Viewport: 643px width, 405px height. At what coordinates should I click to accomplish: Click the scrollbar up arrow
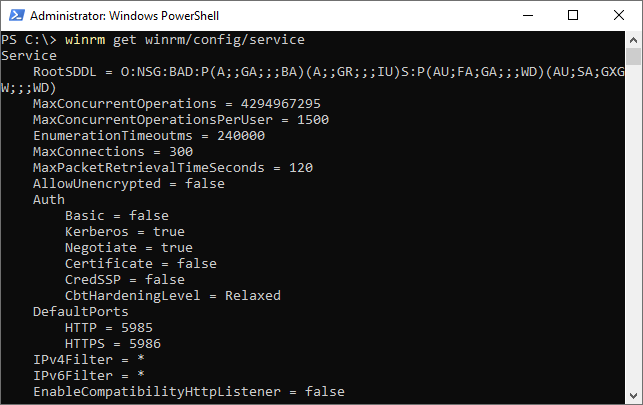pyautogui.click(x=634, y=40)
